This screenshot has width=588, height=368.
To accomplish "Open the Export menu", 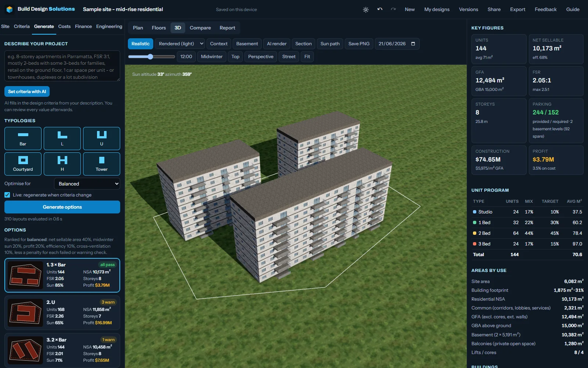I will [x=517, y=10].
